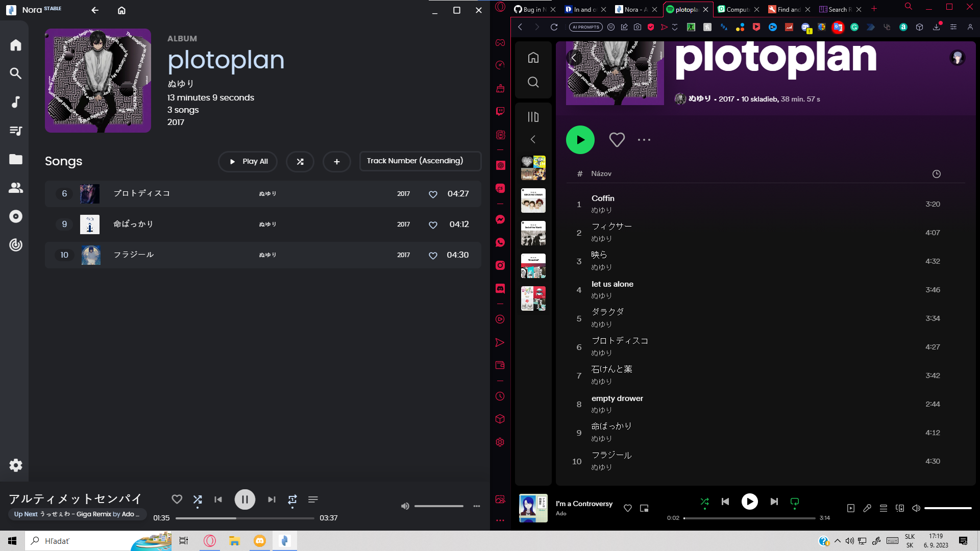980x551 pixels.
Task: Adjust the volume slider in Nora
Action: coord(439,506)
